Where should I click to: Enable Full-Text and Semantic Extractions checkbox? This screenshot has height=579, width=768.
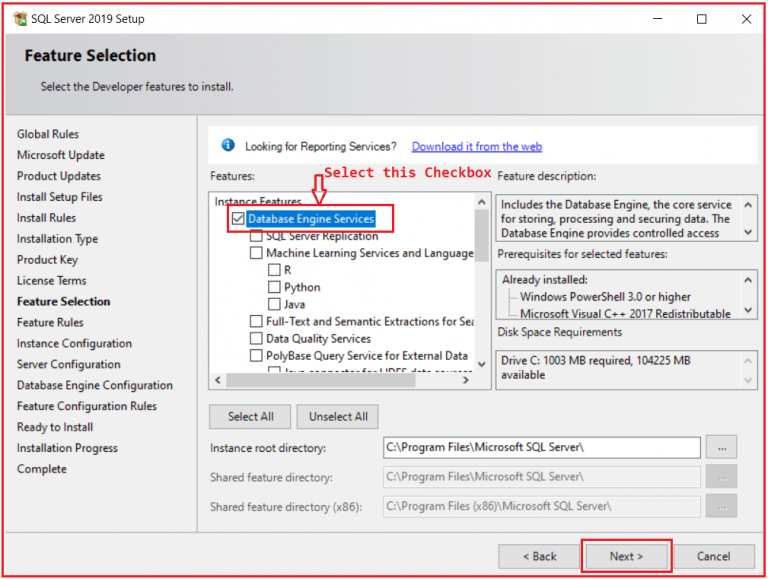click(256, 321)
